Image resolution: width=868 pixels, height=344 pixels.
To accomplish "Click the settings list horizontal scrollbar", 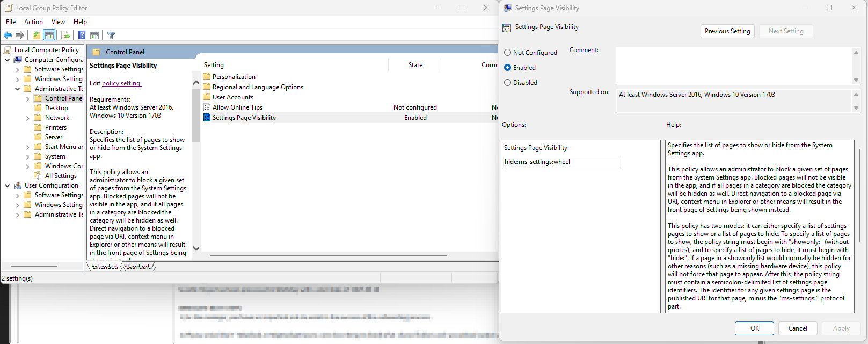I will click(329, 256).
